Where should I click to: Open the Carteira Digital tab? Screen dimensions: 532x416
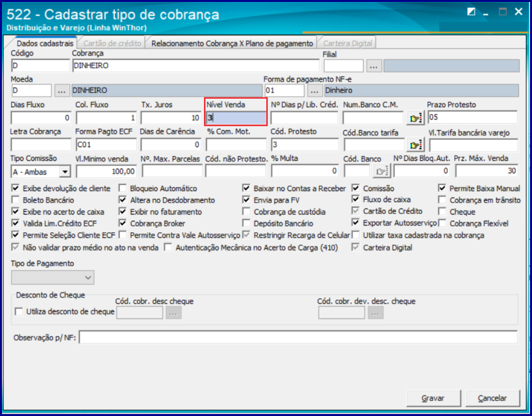(347, 43)
